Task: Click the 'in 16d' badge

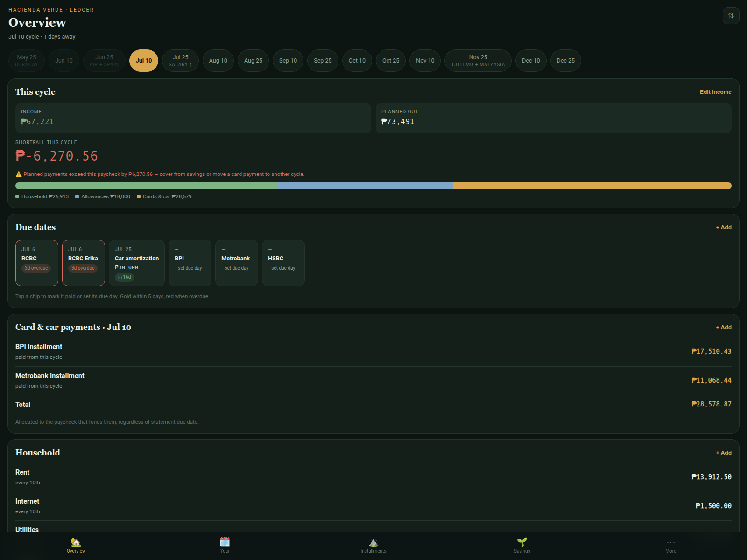Action: coord(124,277)
